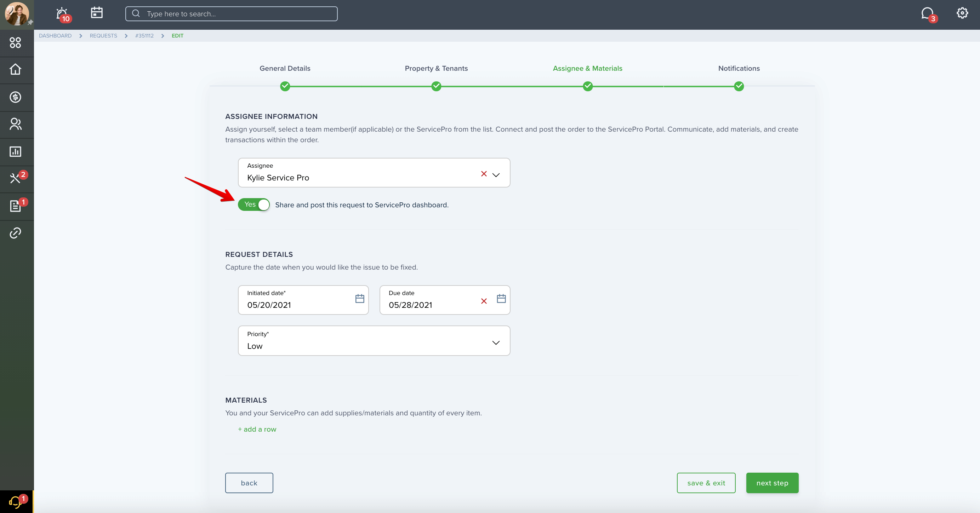Screen dimensions: 980x513
Task: Click the search magnifier icon
Action: 136,14
